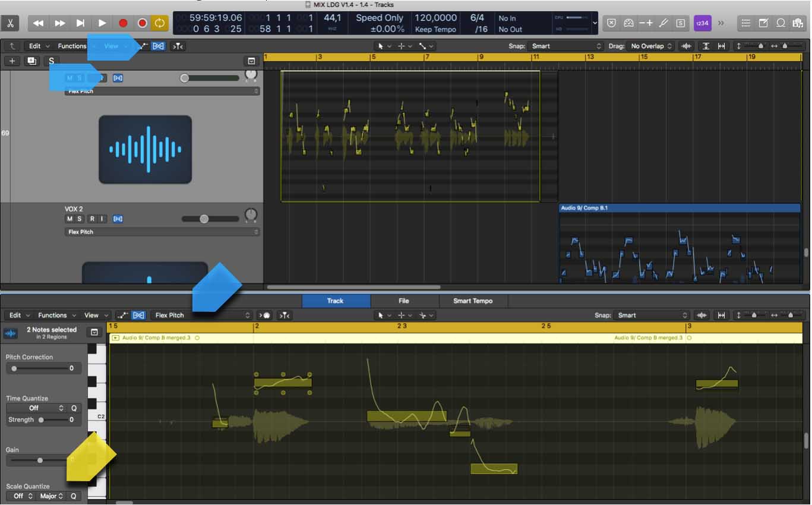
Task: Open the Note Pads icon
Action: tap(764, 23)
